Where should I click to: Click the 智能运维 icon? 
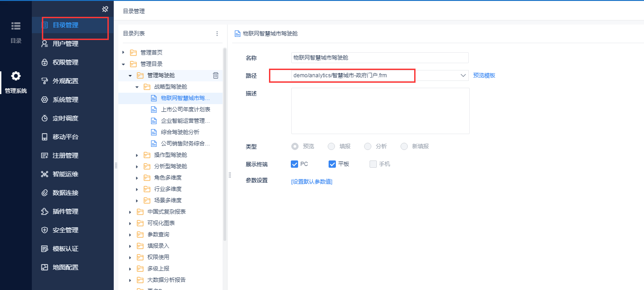pyautogui.click(x=45, y=174)
